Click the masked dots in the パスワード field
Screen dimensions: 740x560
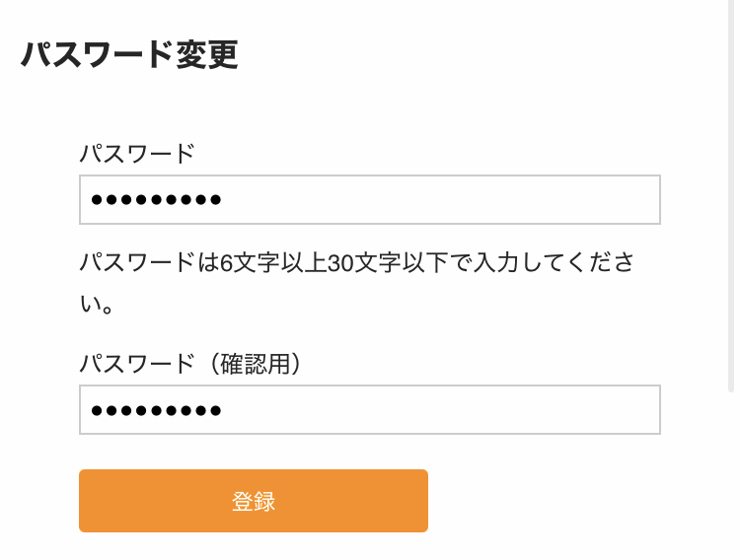point(156,201)
